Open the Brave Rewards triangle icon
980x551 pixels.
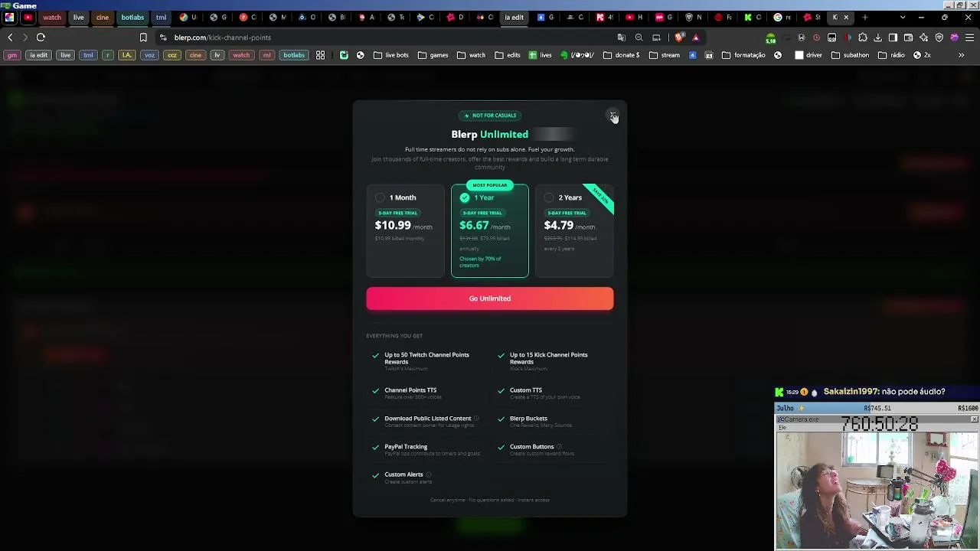[696, 37]
